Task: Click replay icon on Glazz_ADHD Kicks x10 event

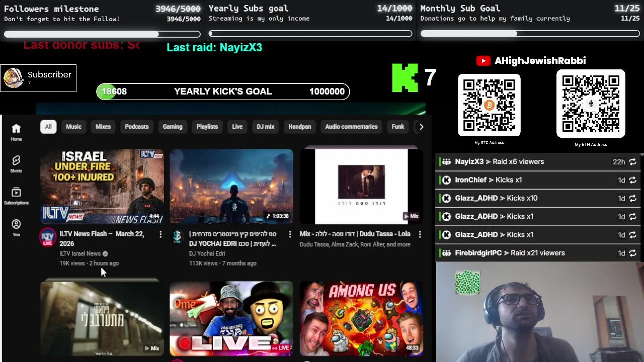Action: 632,198
